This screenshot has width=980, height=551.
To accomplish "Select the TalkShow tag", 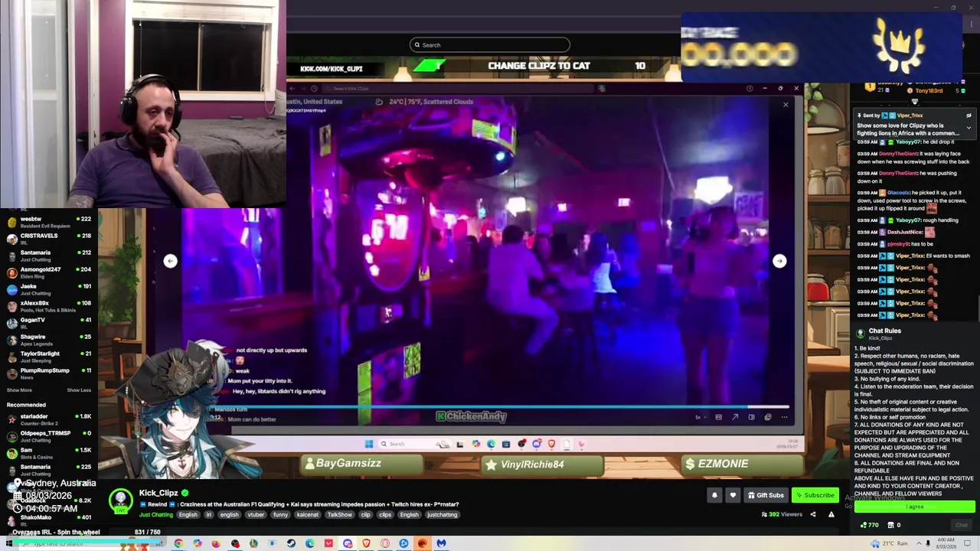I will tap(340, 515).
